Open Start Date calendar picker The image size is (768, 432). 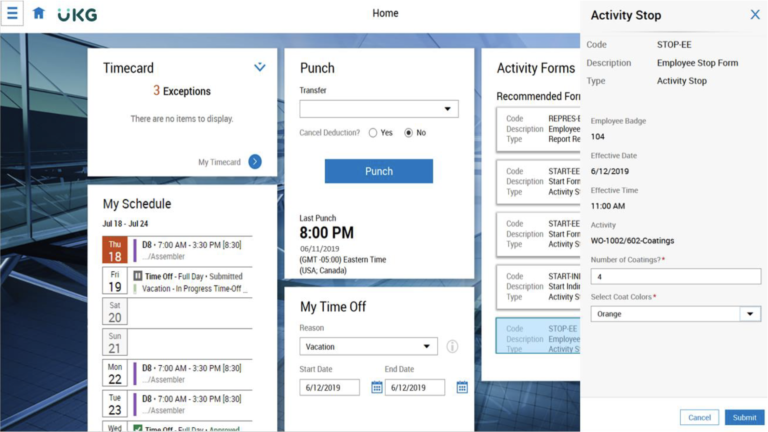(377, 387)
